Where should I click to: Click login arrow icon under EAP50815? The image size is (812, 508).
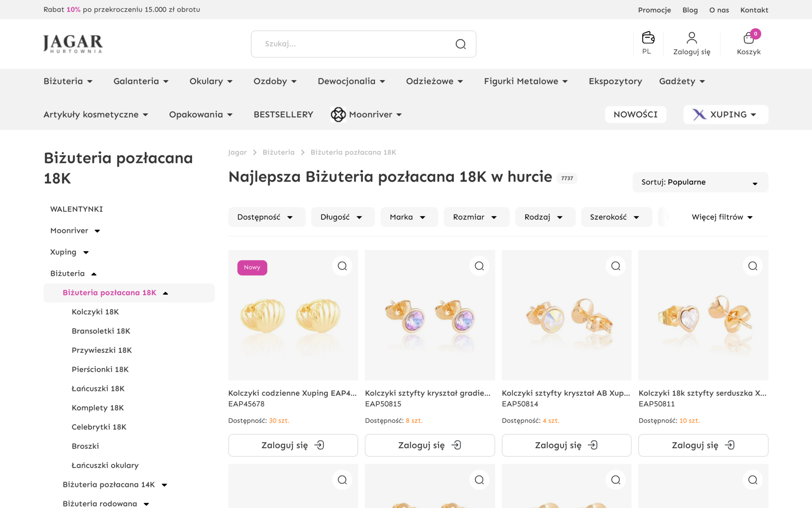pyautogui.click(x=456, y=445)
